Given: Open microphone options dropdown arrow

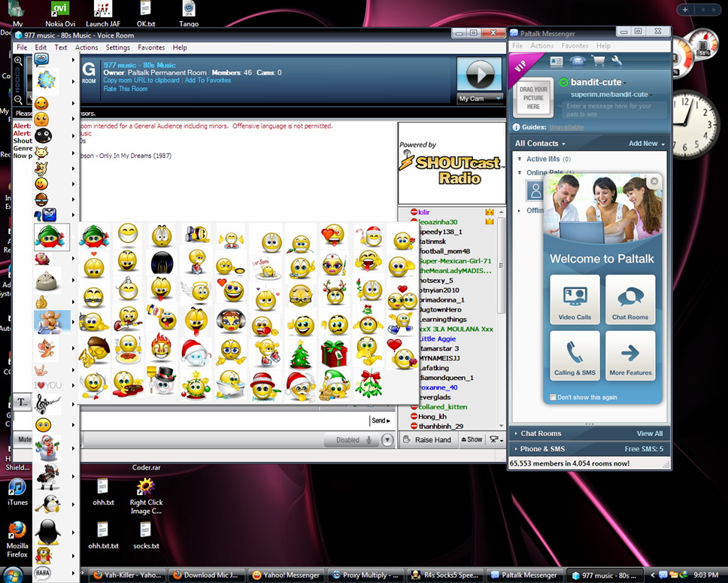Looking at the screenshot, I should (x=387, y=440).
